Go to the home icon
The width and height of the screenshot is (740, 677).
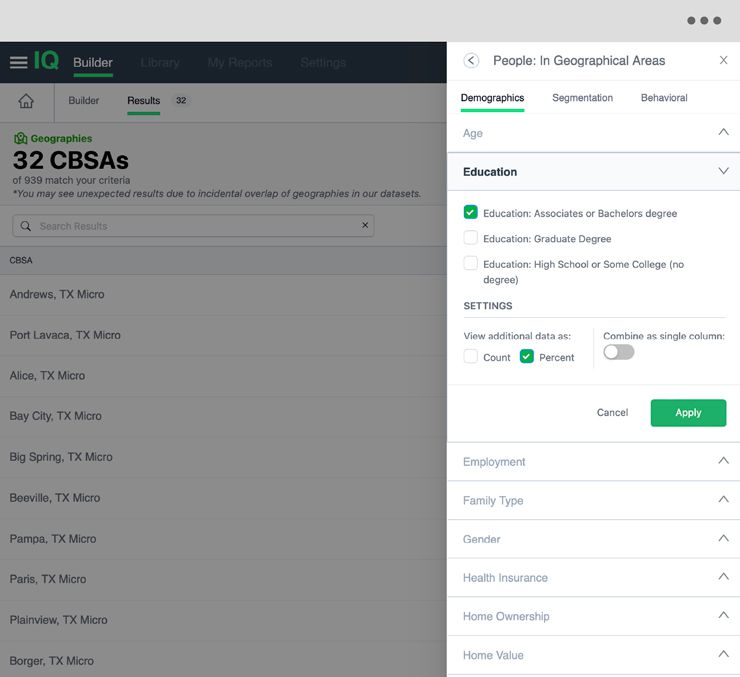[26, 101]
